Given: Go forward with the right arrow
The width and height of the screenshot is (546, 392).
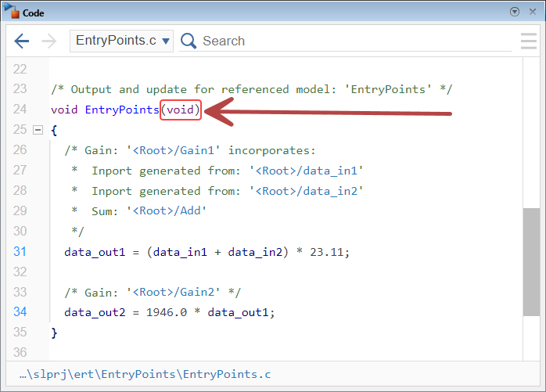Looking at the screenshot, I should pos(48,41).
